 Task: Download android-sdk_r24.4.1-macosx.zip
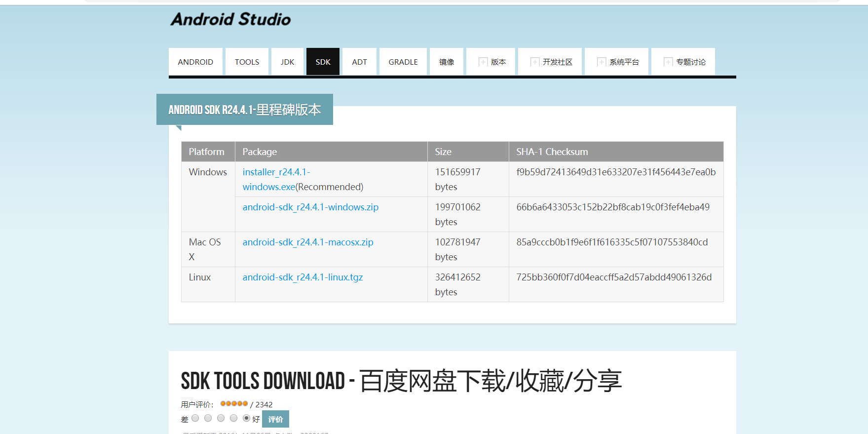click(x=308, y=242)
